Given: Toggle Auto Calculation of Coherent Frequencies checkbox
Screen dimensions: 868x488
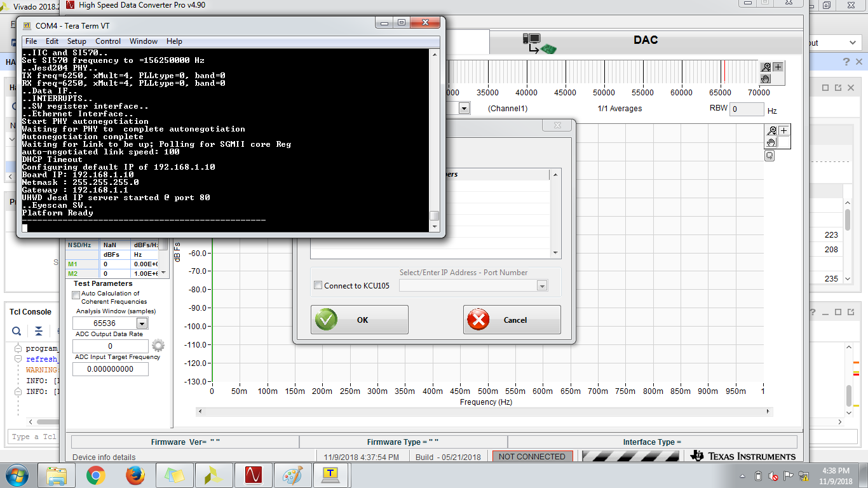Looking at the screenshot, I should click(76, 295).
